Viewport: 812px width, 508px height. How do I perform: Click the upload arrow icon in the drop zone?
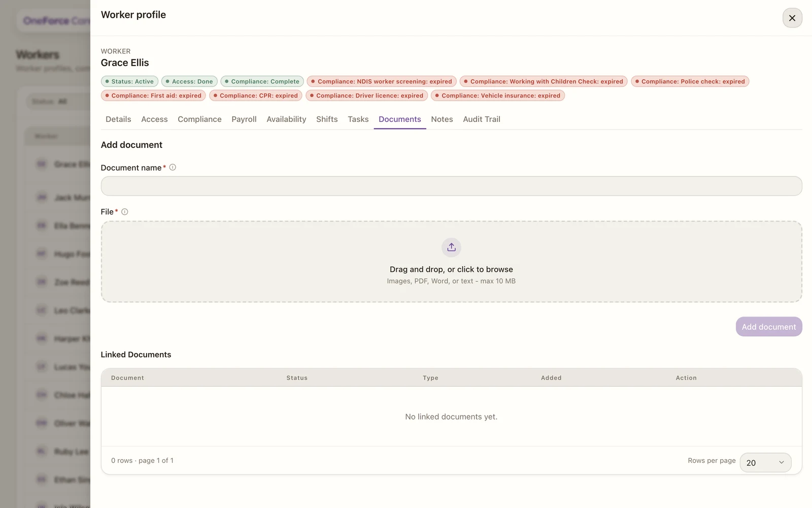point(451,247)
